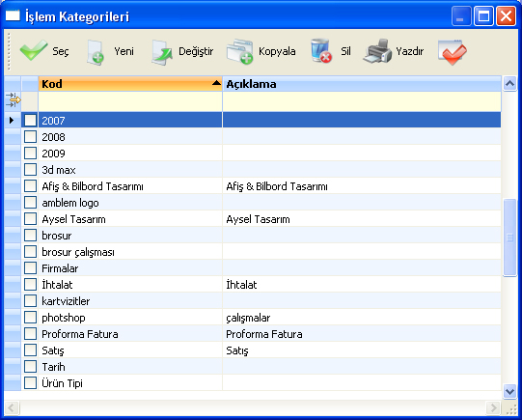522x420 pixels.
Task: Click the Yazdır printer icon
Action: tap(378, 50)
